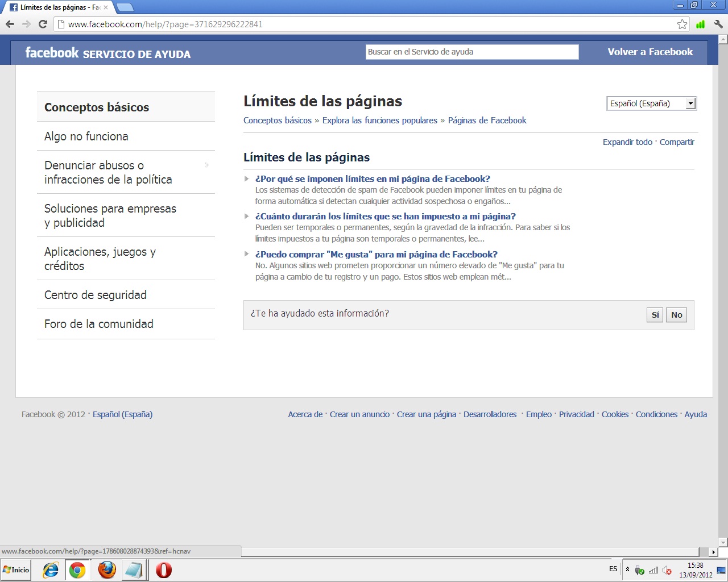
Task: Expand triangle for '¿Por qué se imponen límites'
Action: point(247,178)
